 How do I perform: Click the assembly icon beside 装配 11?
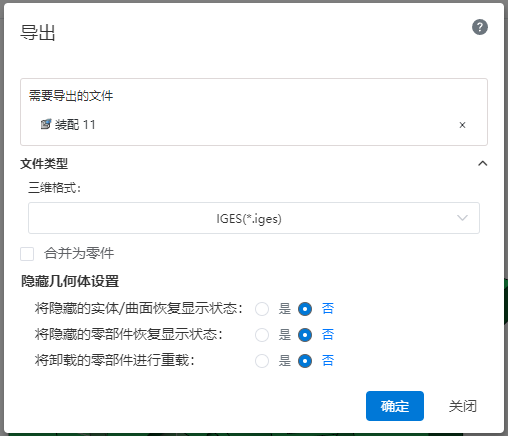46,124
